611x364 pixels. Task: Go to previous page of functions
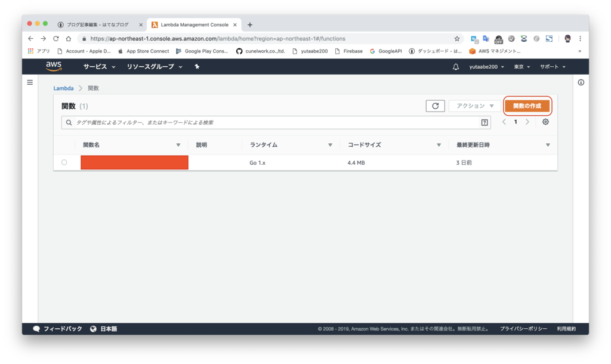[504, 122]
